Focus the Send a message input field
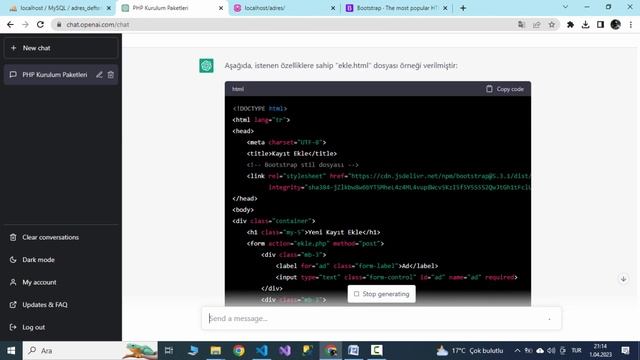640x360 pixels. click(x=381, y=318)
